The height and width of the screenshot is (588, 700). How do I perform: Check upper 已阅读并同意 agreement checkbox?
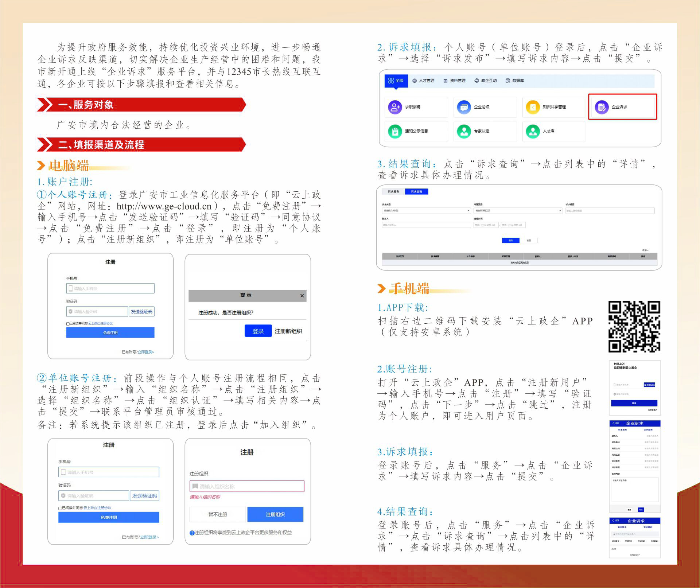click(x=67, y=324)
